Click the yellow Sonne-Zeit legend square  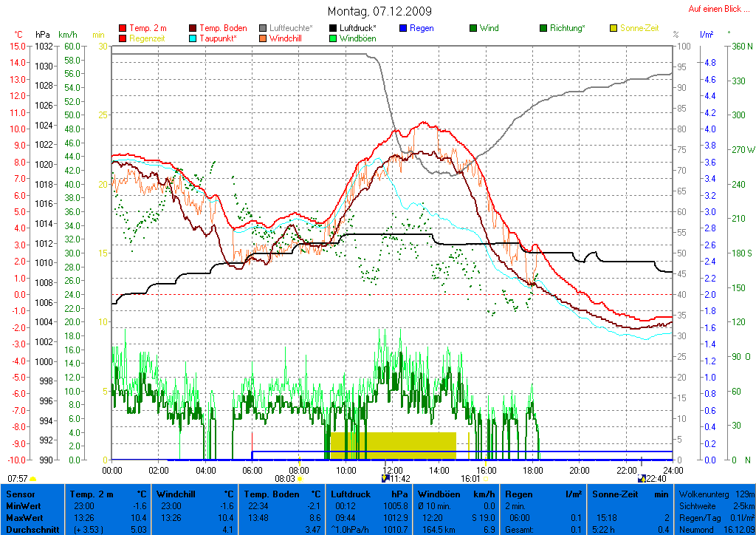click(x=614, y=29)
